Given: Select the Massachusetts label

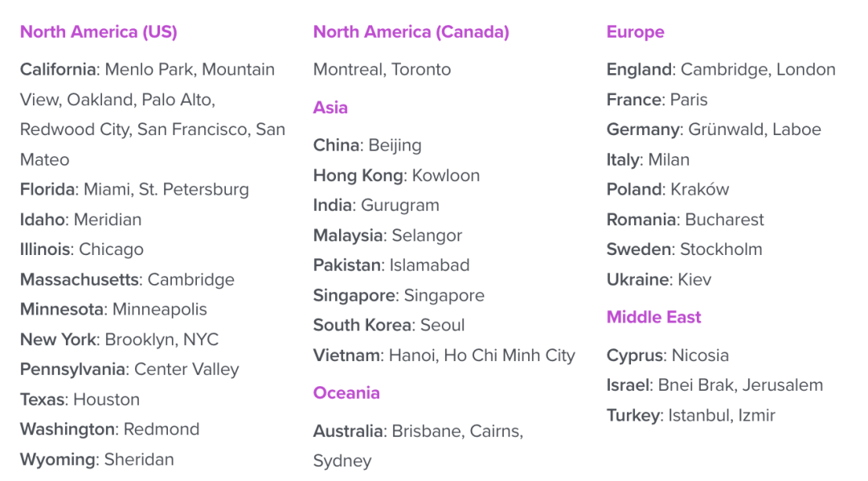Looking at the screenshot, I should [x=80, y=280].
